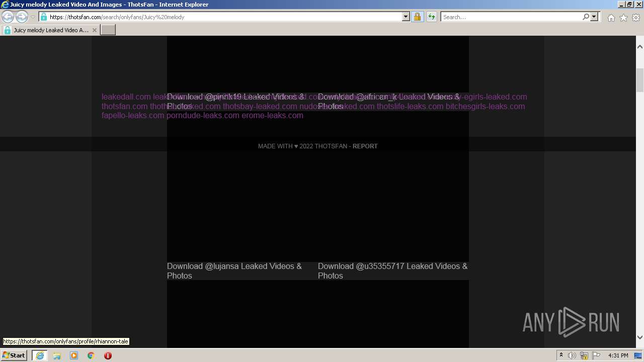Refresh the page with the refresh icon
Screen dimensions: 644x362
click(x=432, y=17)
